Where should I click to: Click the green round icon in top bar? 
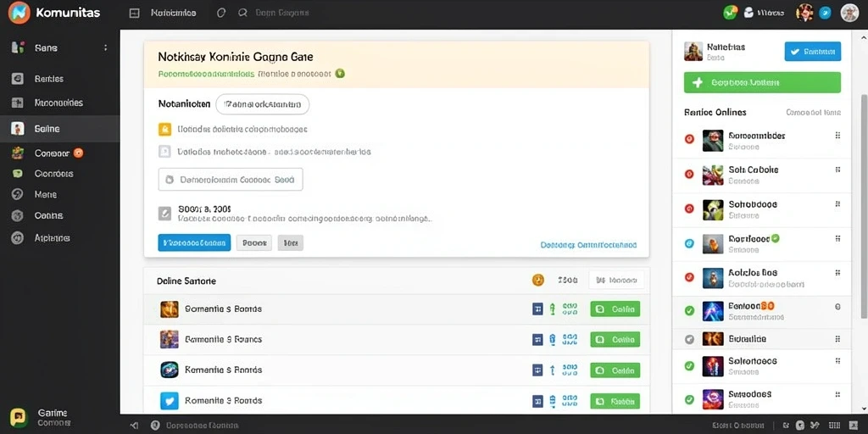[731, 13]
